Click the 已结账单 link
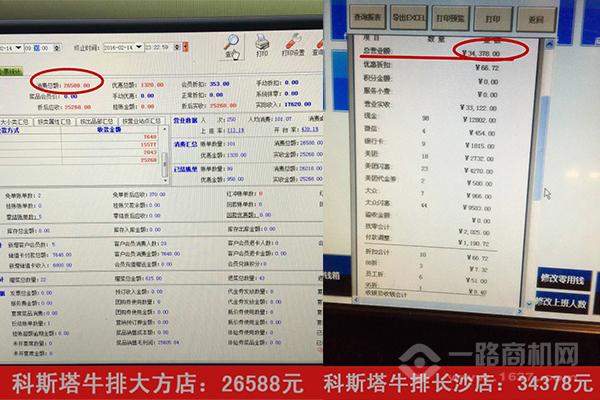600x400 pixels. pyautogui.click(x=186, y=169)
